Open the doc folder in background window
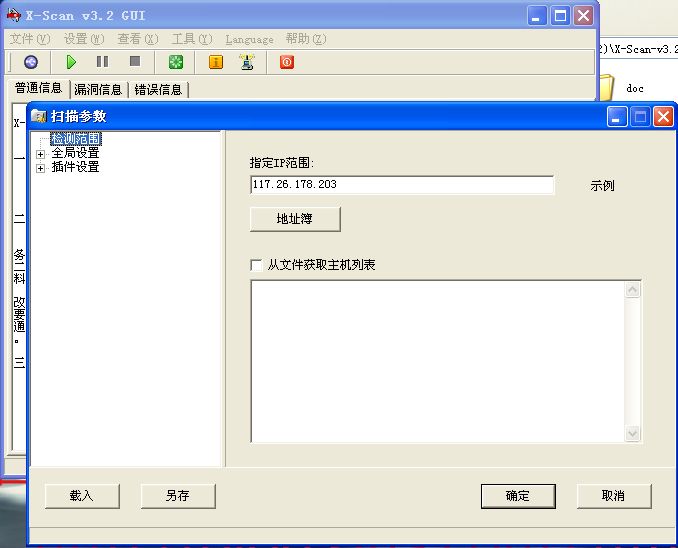 [634, 89]
